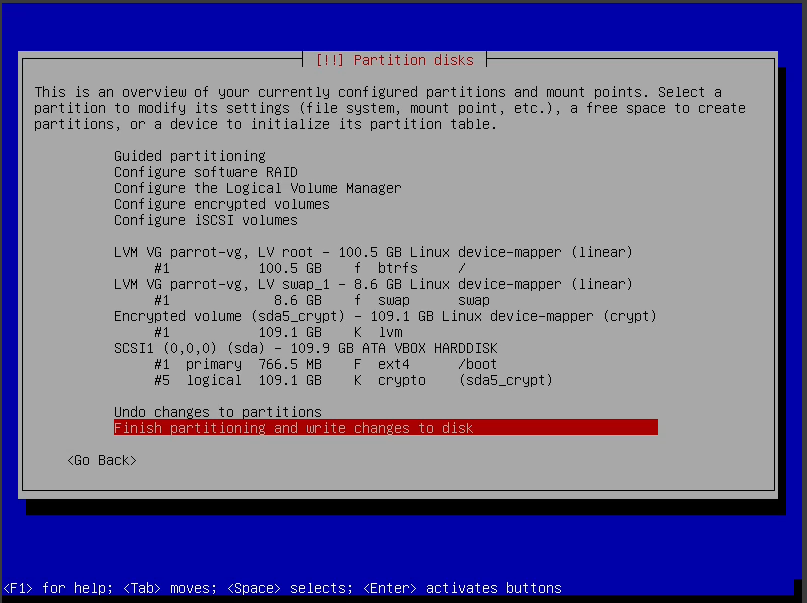
Task: Select Configure encrypted volumes
Action: pyautogui.click(x=222, y=204)
